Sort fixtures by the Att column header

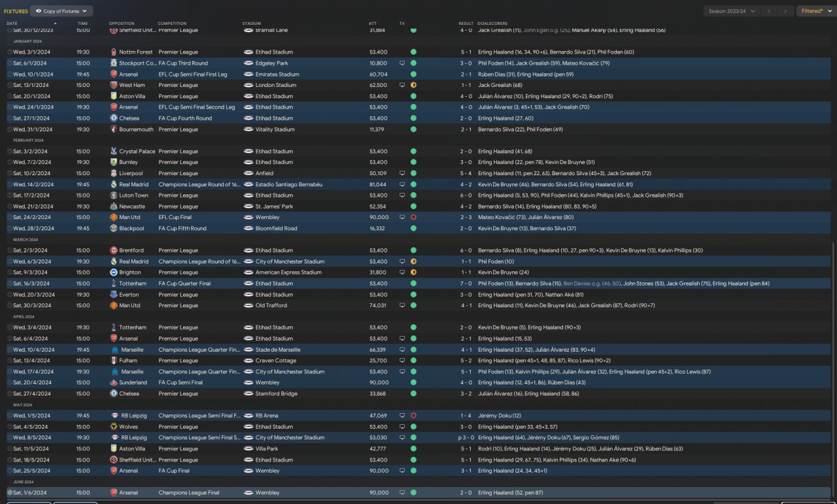point(373,24)
